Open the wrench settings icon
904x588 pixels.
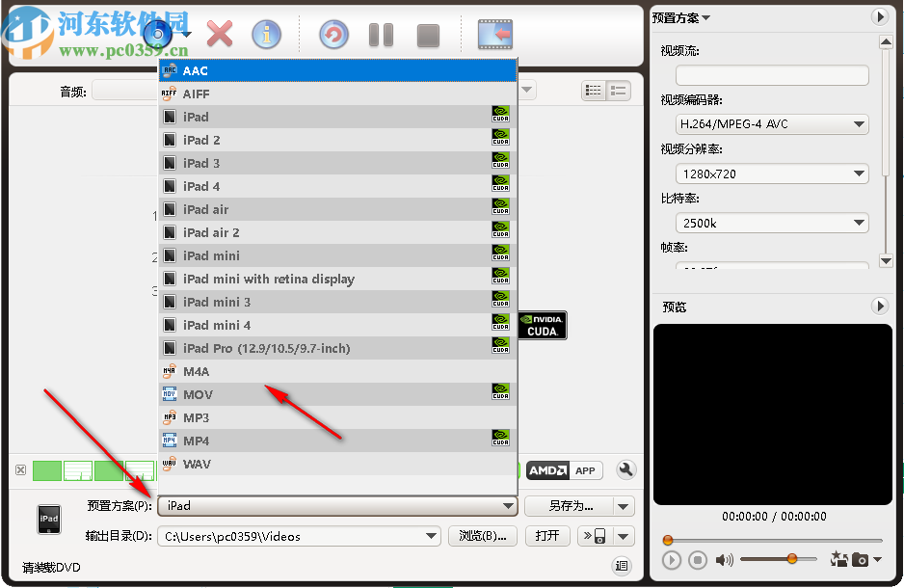pos(625,469)
